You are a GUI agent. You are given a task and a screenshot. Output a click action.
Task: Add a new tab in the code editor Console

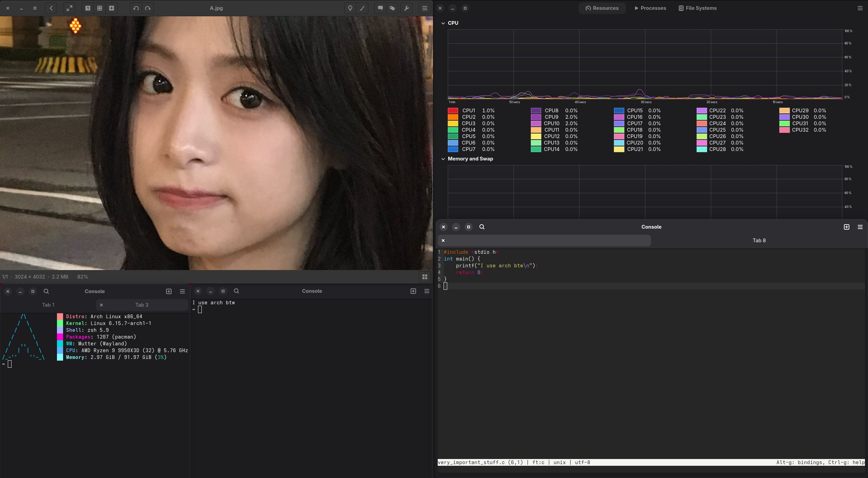(847, 227)
